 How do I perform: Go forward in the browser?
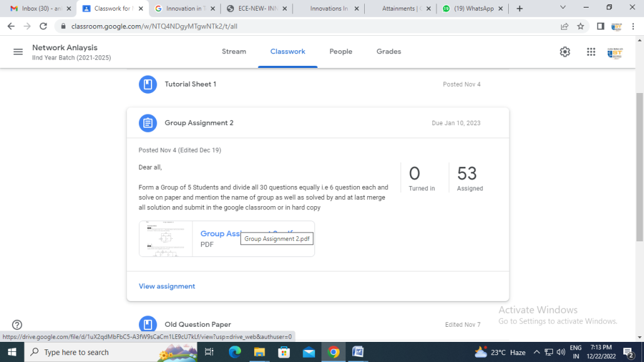tap(27, 26)
